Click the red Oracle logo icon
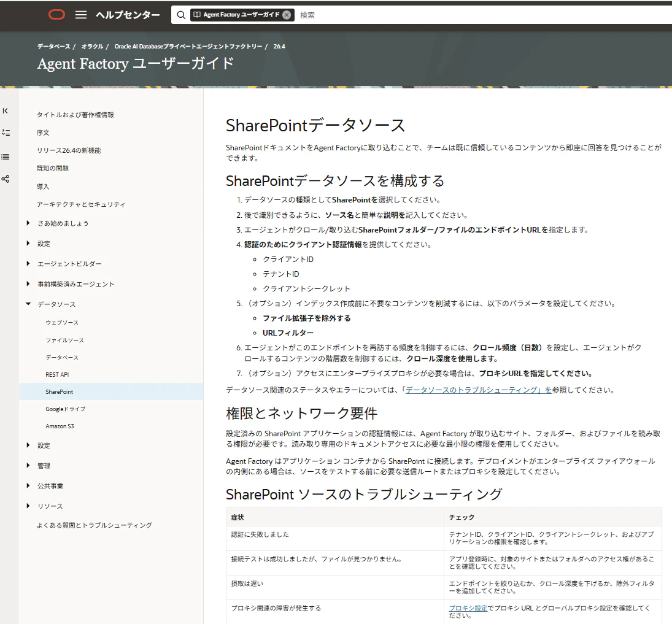Image resolution: width=672 pixels, height=624 pixels. pos(56,15)
